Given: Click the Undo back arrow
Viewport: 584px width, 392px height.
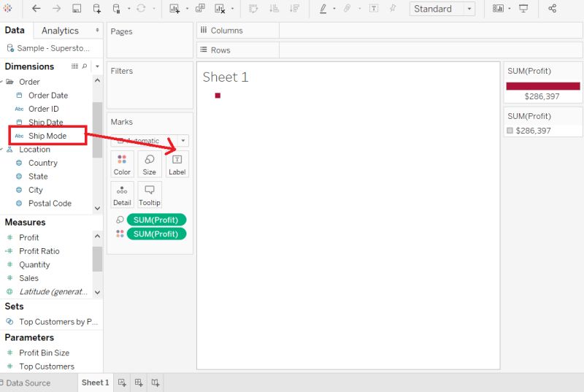Looking at the screenshot, I should tap(36, 8).
